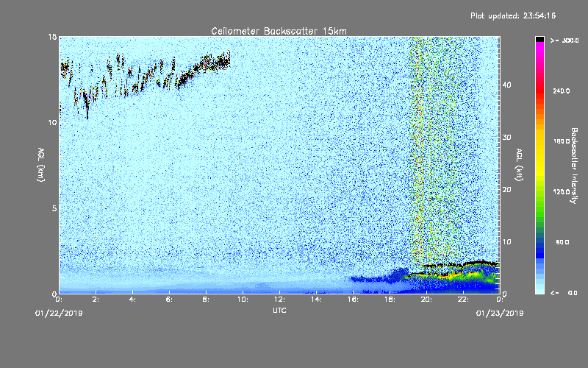The width and height of the screenshot is (588, 368).
Task: Click the left 'AGL (km)' axis label
Action: [40, 164]
